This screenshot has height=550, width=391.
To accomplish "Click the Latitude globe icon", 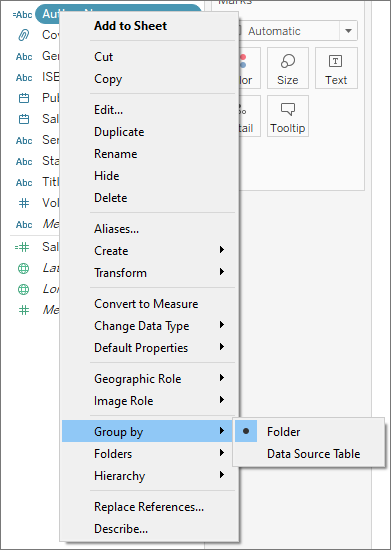I will pos(23,268).
